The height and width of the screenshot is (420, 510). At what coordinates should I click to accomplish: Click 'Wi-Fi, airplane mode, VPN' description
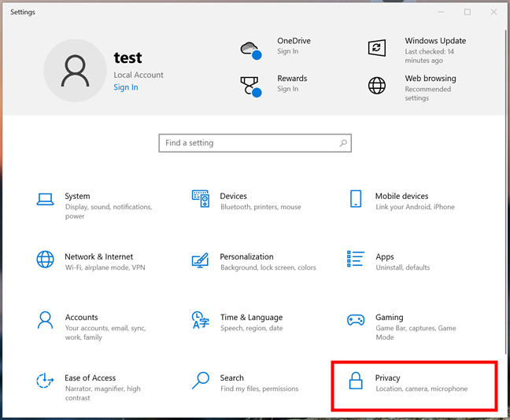[105, 267]
